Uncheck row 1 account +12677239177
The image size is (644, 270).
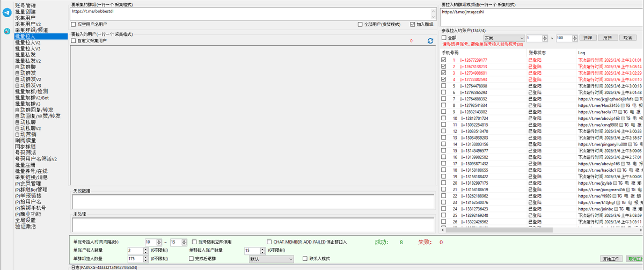click(443, 60)
